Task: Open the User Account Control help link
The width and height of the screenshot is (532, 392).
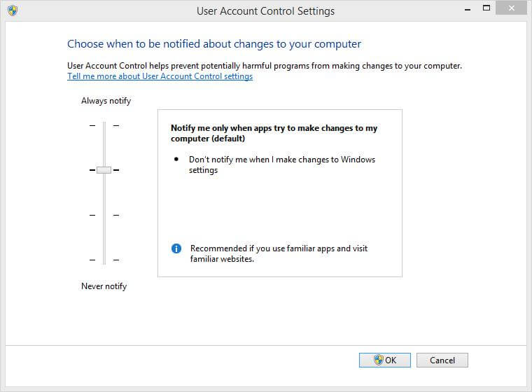Action: tap(160, 76)
